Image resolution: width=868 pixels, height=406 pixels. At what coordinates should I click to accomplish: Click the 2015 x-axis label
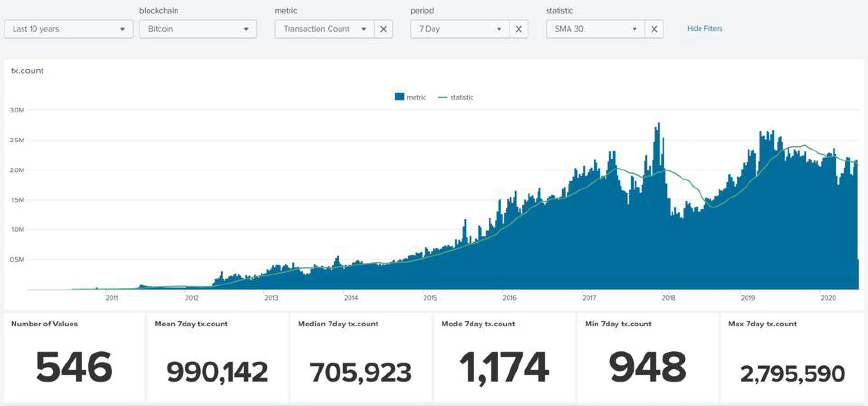(x=430, y=298)
